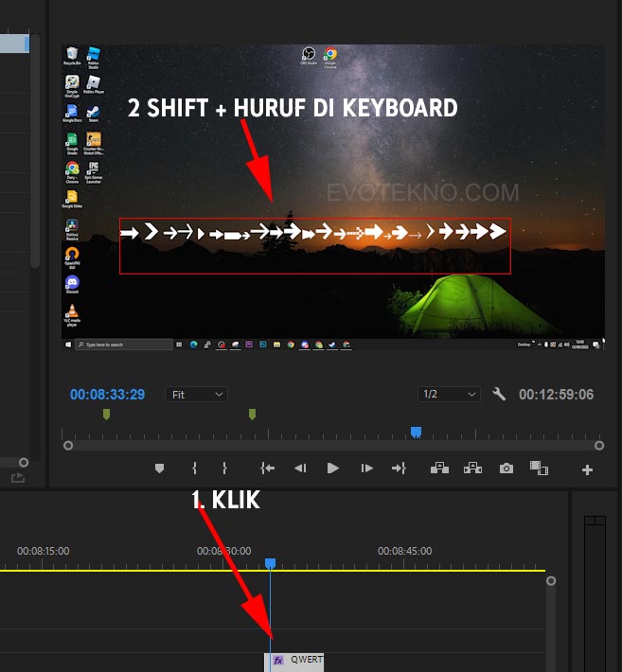Click the Extract button
The width and height of the screenshot is (622, 672).
[472, 468]
